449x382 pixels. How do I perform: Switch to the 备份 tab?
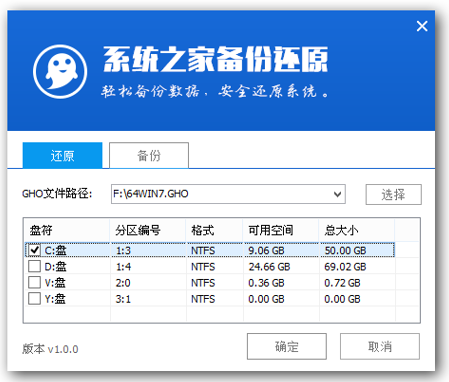(149, 156)
